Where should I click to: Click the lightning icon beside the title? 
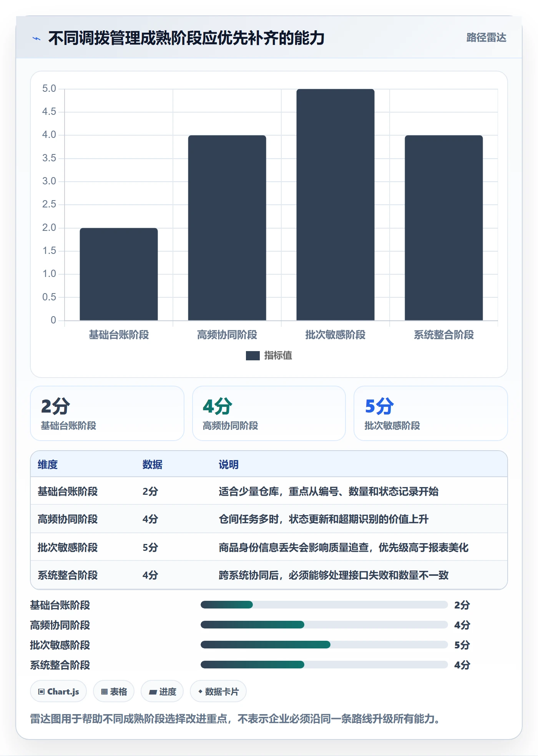[x=37, y=38]
